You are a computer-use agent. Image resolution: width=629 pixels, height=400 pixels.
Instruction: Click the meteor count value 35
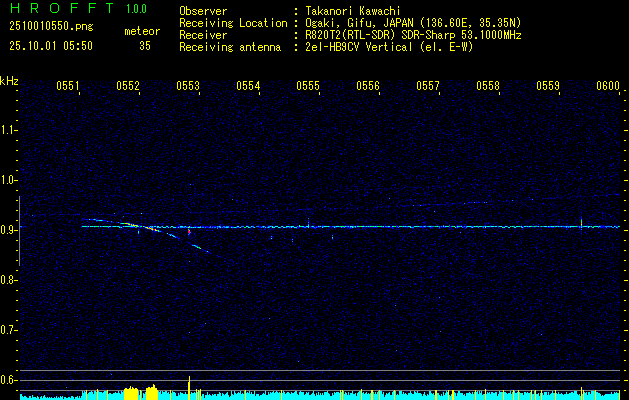pyautogui.click(x=145, y=46)
